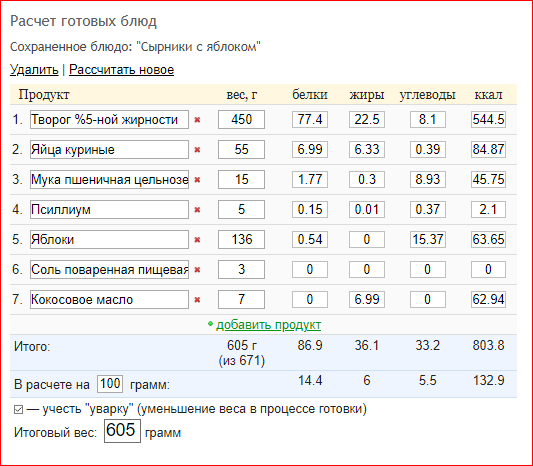Click the eggs fat field 6.33
This screenshot has width=533, height=466.
coord(367,150)
